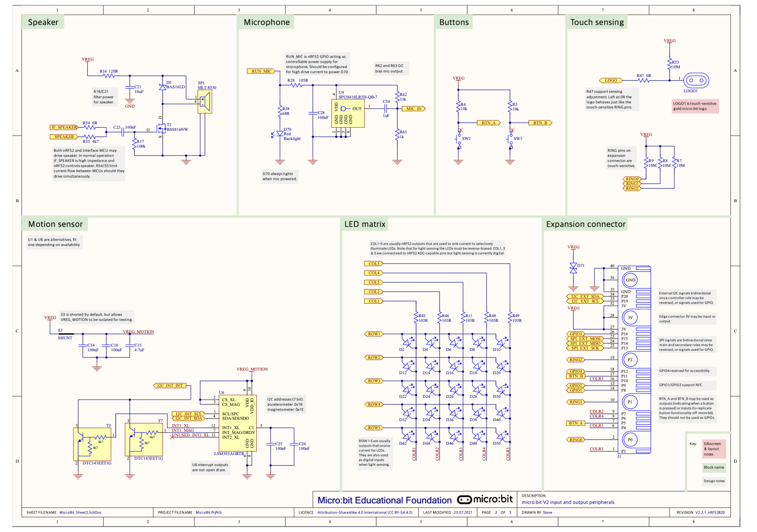Click the R53 10M resistor symbol
Screen dimensions: 757x532
pyautogui.click(x=670, y=65)
